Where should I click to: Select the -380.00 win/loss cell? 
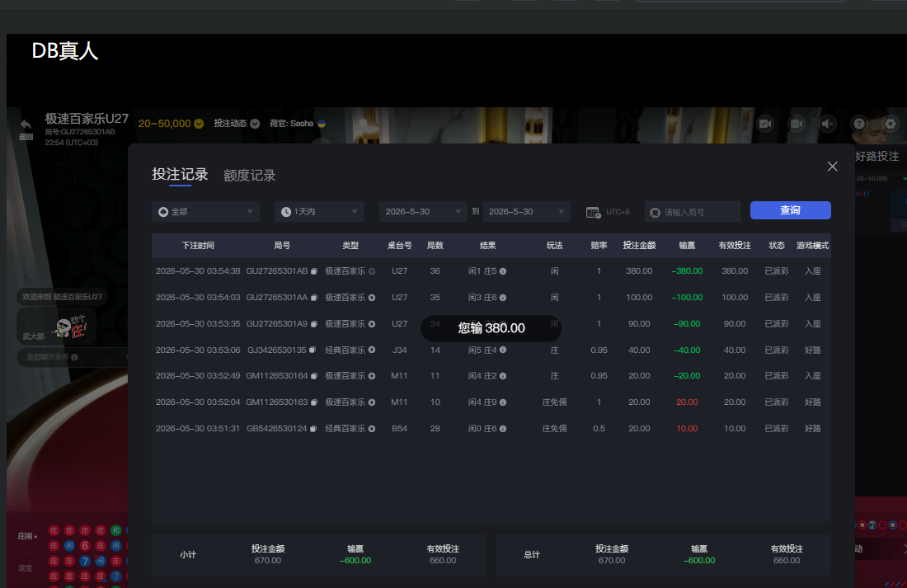687,270
